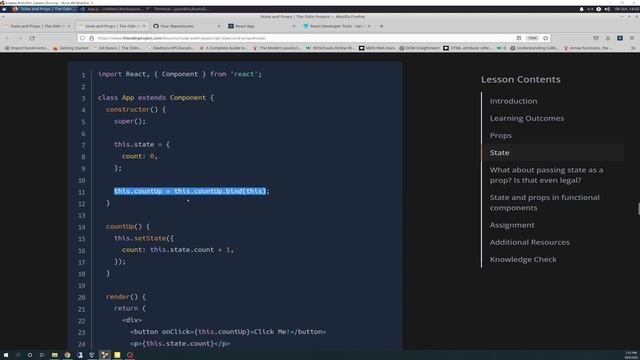
Task: Open the Understanding Callbacks bookmark
Action: (535, 48)
